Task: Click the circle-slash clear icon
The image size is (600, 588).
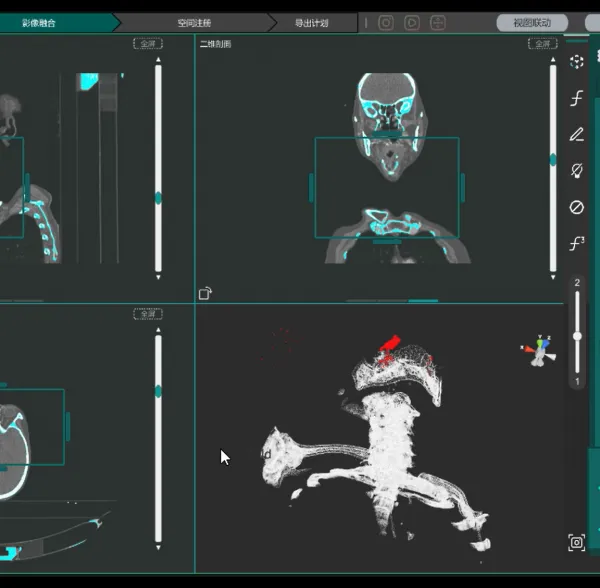Action: 576,207
